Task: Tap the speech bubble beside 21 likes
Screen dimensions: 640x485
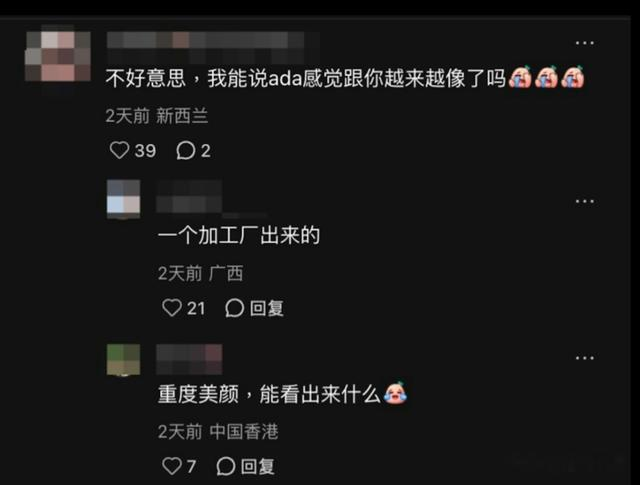Action: point(235,308)
